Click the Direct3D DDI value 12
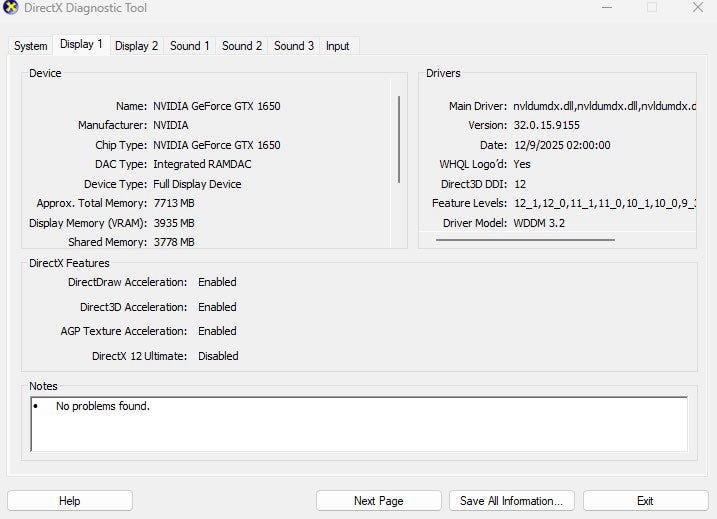 tap(520, 184)
